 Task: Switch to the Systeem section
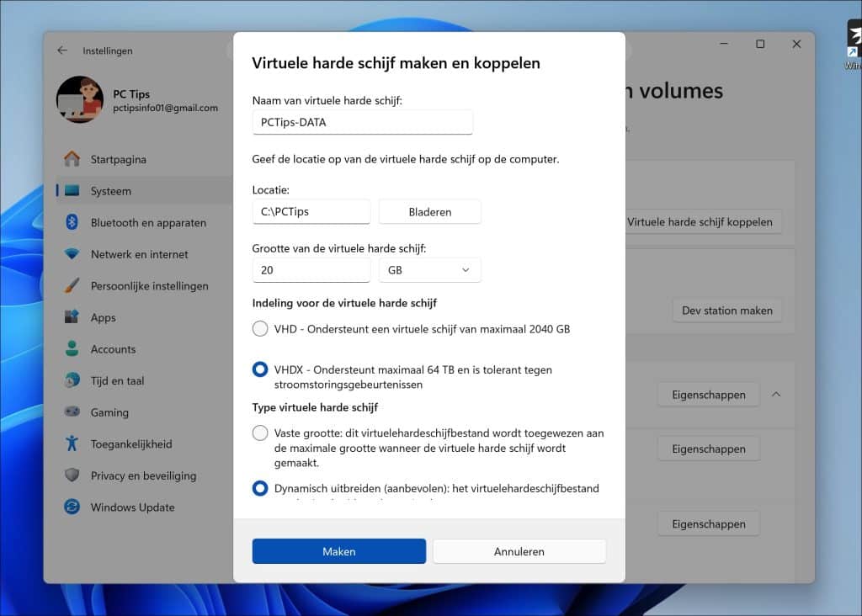pyautogui.click(x=110, y=191)
